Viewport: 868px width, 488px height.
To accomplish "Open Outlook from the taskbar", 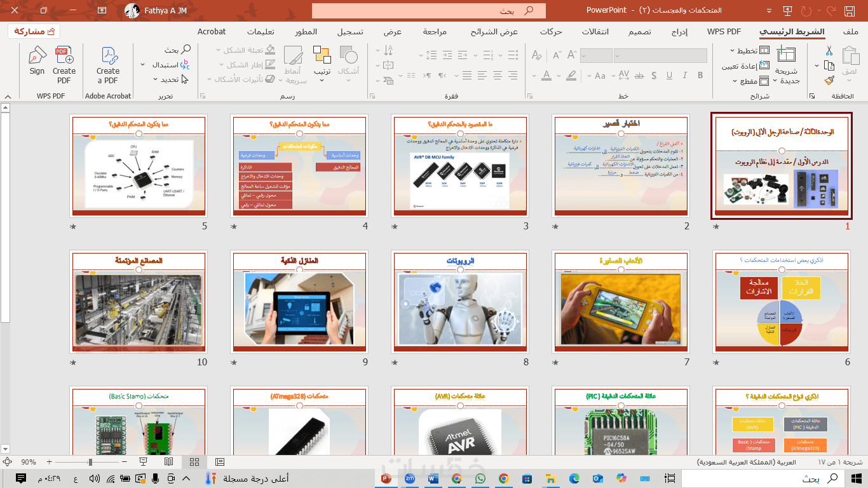I will tap(597, 478).
